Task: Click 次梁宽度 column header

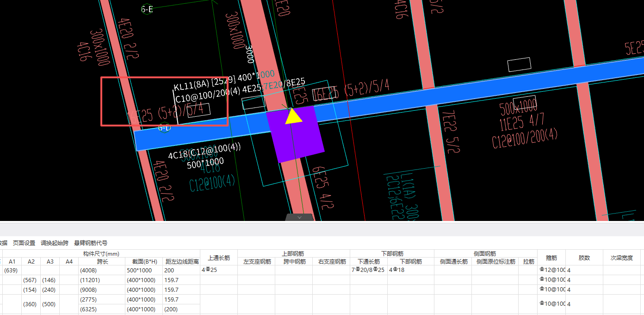Action: pyautogui.click(x=621, y=258)
